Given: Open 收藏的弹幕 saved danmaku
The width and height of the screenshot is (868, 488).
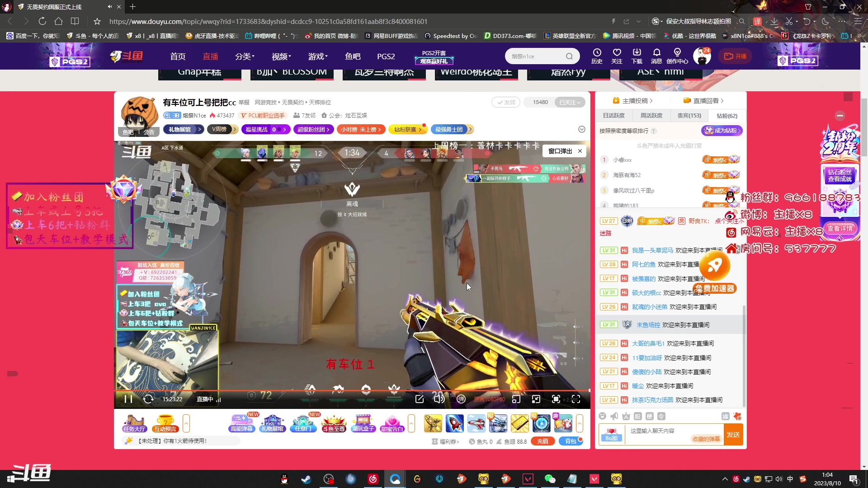Looking at the screenshot, I should point(706,439).
